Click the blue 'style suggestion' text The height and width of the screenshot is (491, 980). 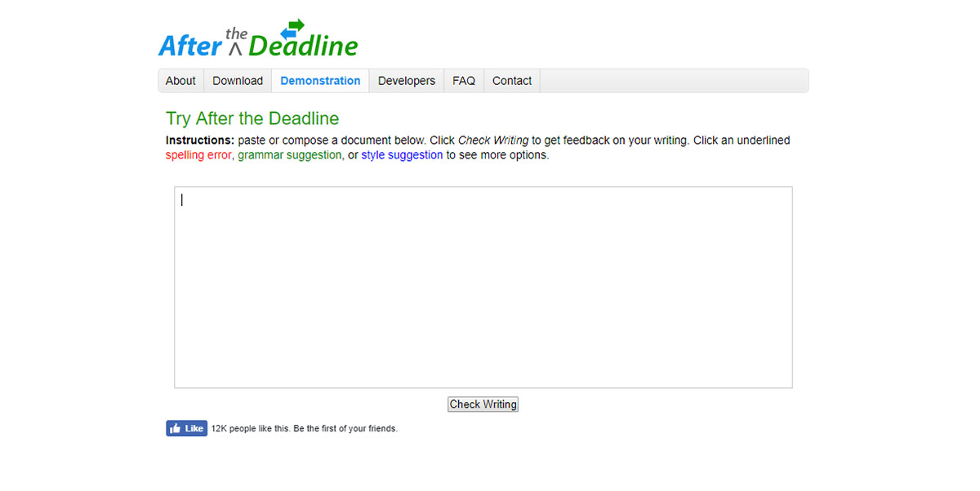[402, 155]
